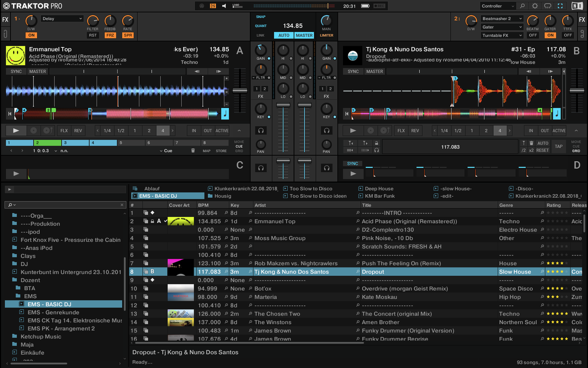The height and width of the screenshot is (368, 588).
Task: Open the search magnifier in the header
Action: [523, 6]
